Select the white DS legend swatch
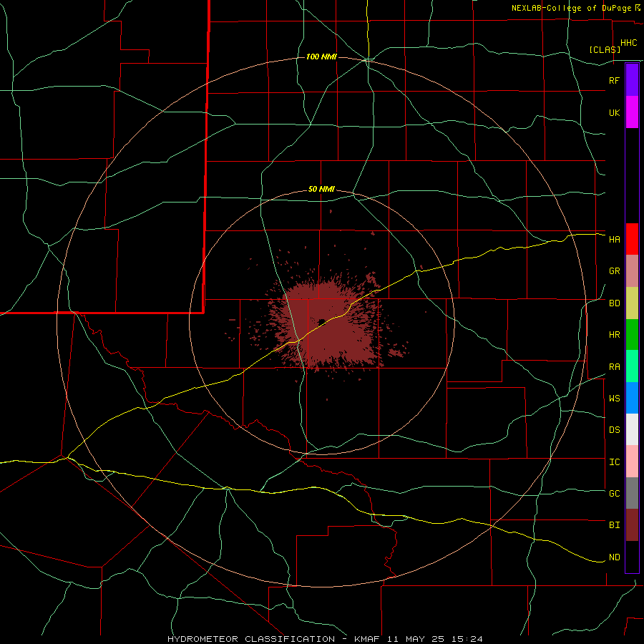 [x=632, y=429]
